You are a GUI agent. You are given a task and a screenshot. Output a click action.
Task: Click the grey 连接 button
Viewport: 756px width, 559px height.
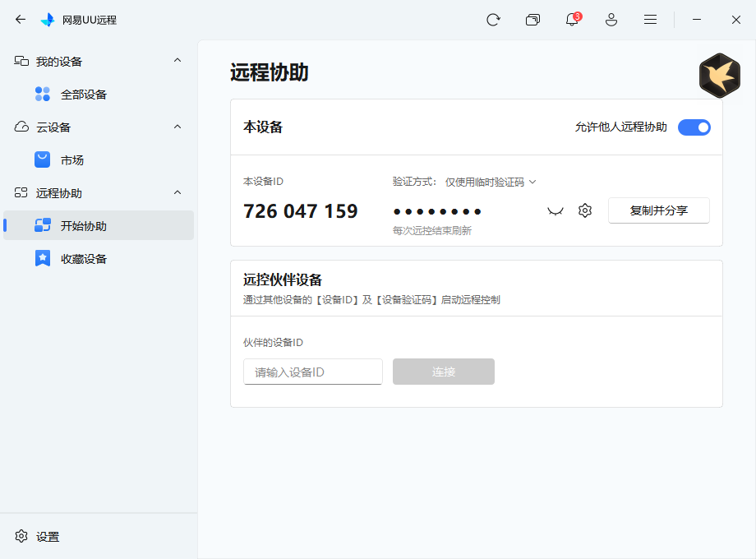[444, 372]
